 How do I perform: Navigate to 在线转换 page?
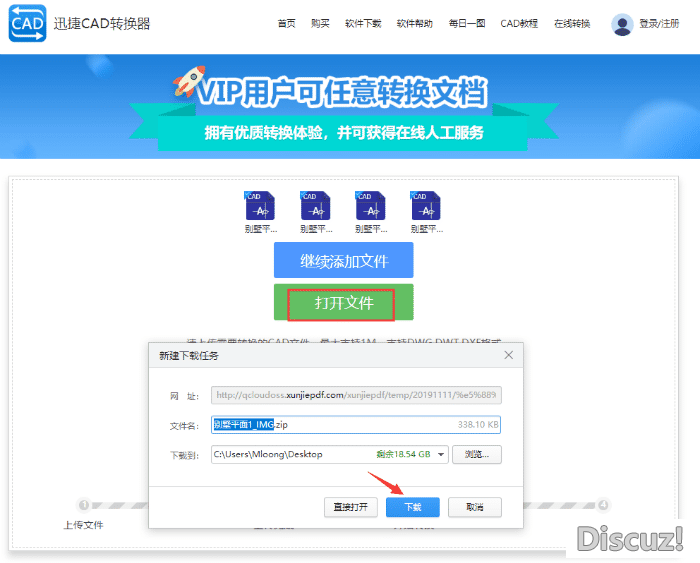pyautogui.click(x=572, y=24)
